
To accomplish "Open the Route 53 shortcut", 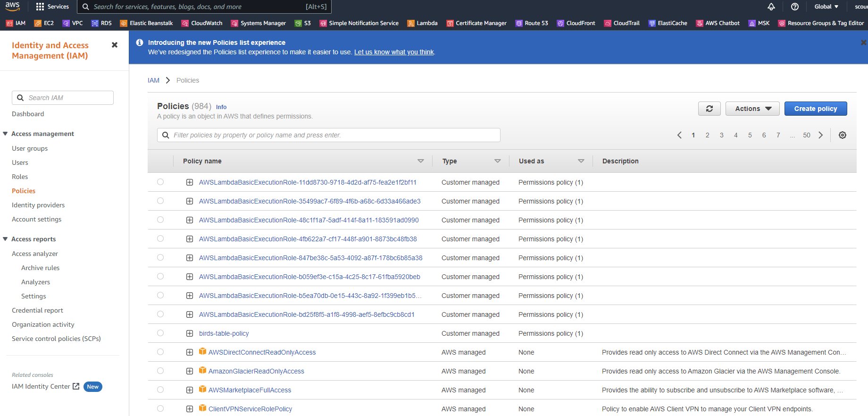I will (x=532, y=23).
